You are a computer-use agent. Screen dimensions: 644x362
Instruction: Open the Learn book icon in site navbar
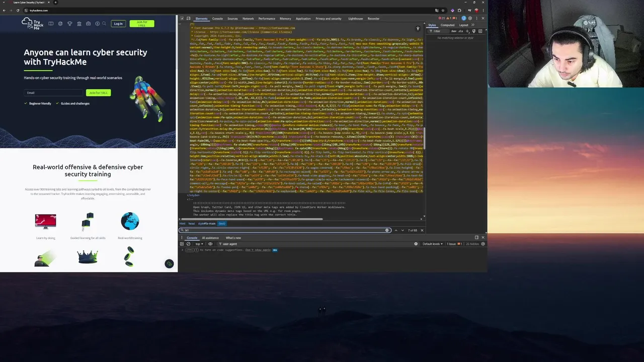pos(51,23)
